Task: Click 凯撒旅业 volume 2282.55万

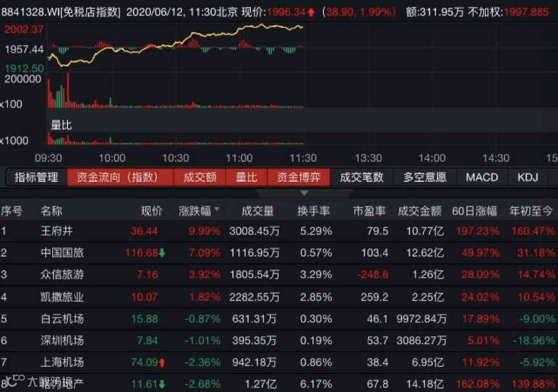Action: point(254,297)
